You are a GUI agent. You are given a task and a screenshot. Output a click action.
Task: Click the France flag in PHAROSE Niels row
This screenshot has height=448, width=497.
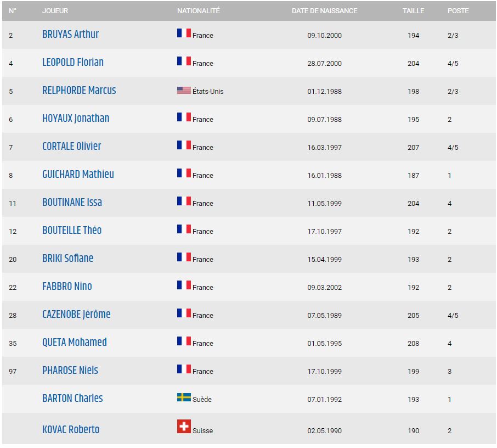(x=184, y=369)
